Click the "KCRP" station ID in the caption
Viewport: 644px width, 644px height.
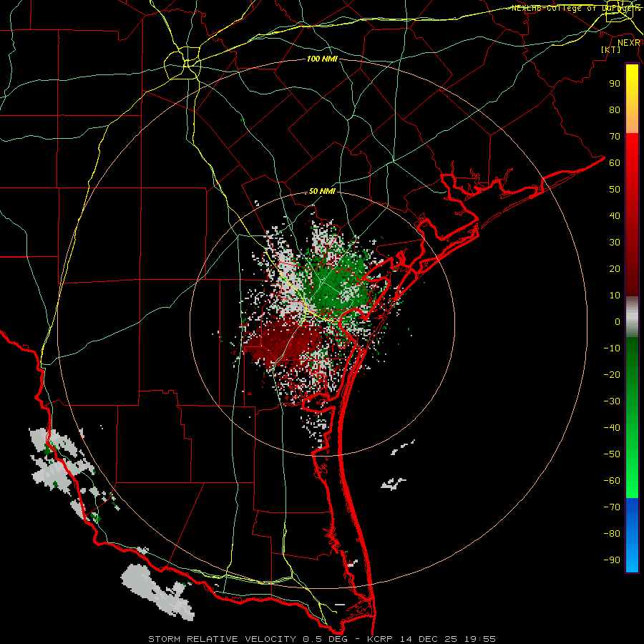click(x=380, y=639)
